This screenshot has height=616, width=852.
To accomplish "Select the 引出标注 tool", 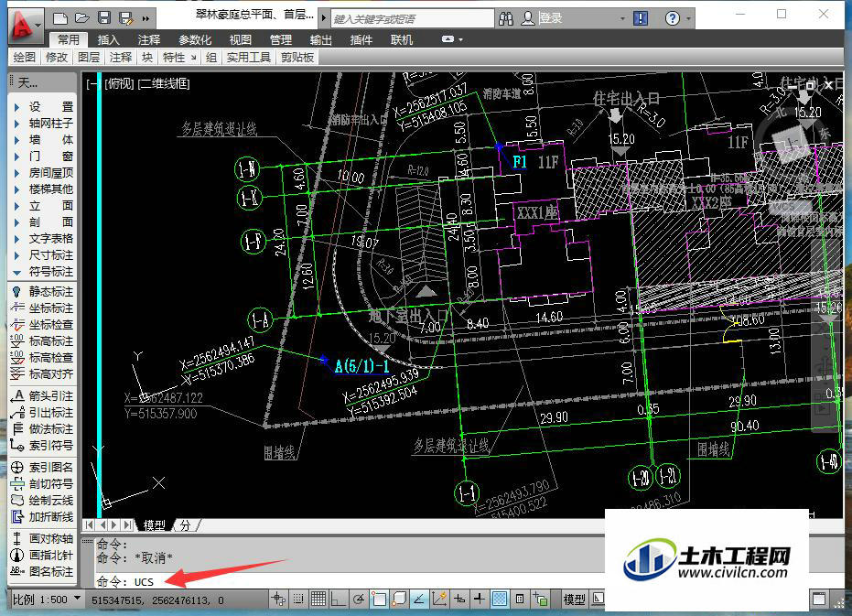I will (x=43, y=413).
